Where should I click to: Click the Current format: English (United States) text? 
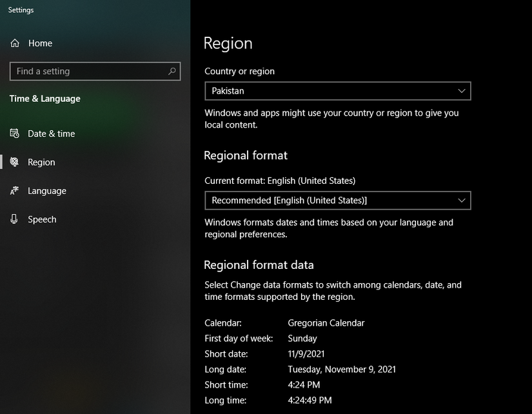pos(280,181)
